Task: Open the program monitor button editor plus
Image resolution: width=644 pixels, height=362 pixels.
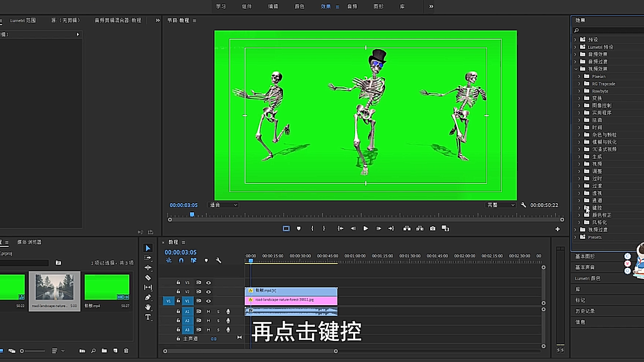Action: coord(557,229)
